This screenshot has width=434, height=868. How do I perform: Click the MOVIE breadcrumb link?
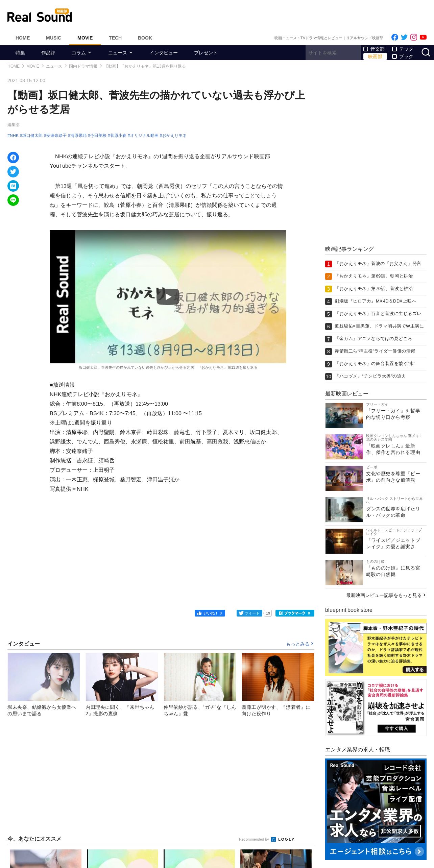tap(33, 66)
